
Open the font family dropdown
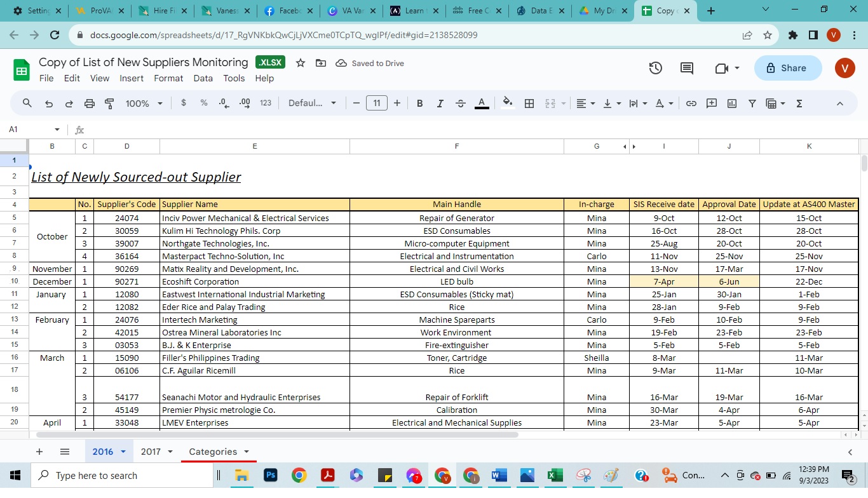coord(312,104)
